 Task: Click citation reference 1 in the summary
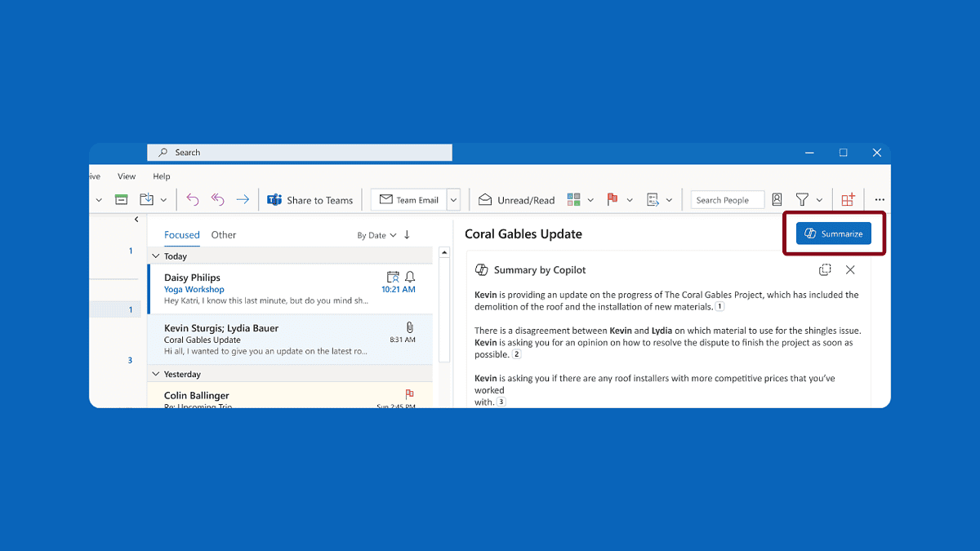click(x=719, y=307)
